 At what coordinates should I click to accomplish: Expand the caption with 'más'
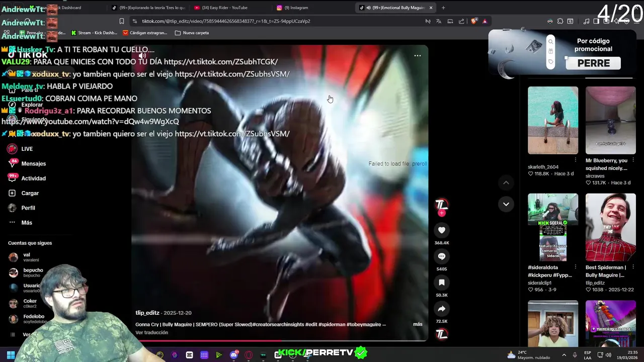418,324
